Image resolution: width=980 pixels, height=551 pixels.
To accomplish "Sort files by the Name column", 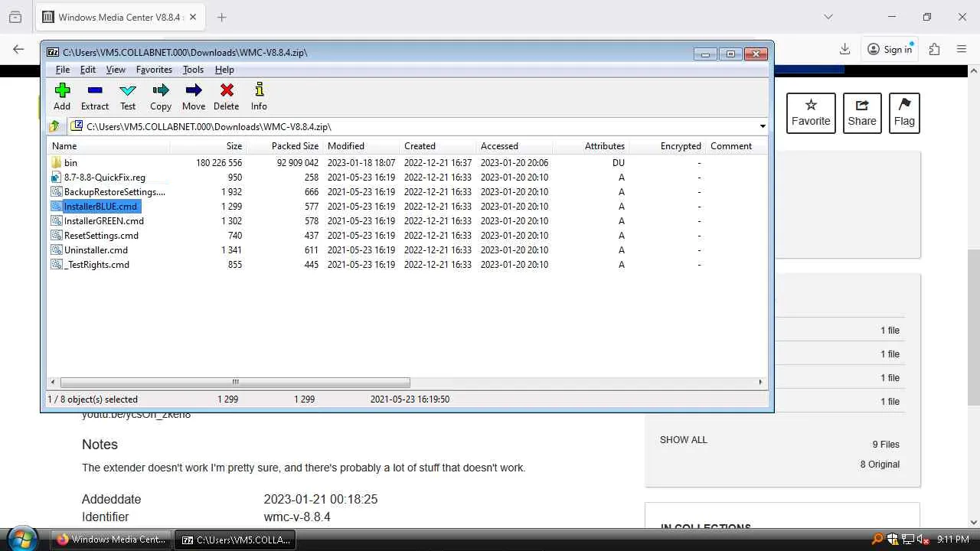I will click(x=109, y=146).
